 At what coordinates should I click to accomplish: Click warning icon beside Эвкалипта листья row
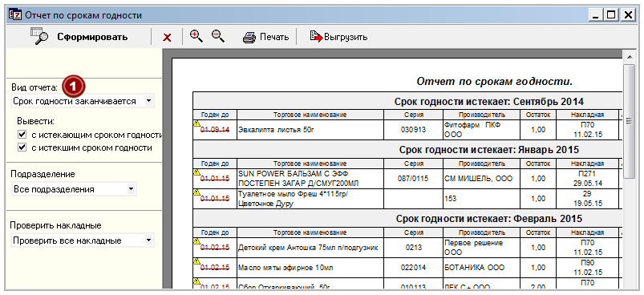click(196, 123)
